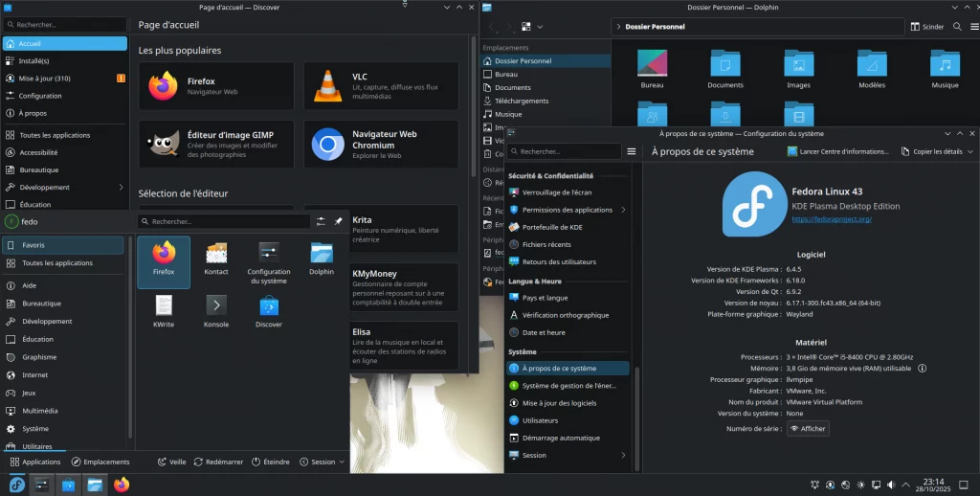Switch to the Emplacements tab in launcher
This screenshot has width=980, height=496.
[100, 462]
